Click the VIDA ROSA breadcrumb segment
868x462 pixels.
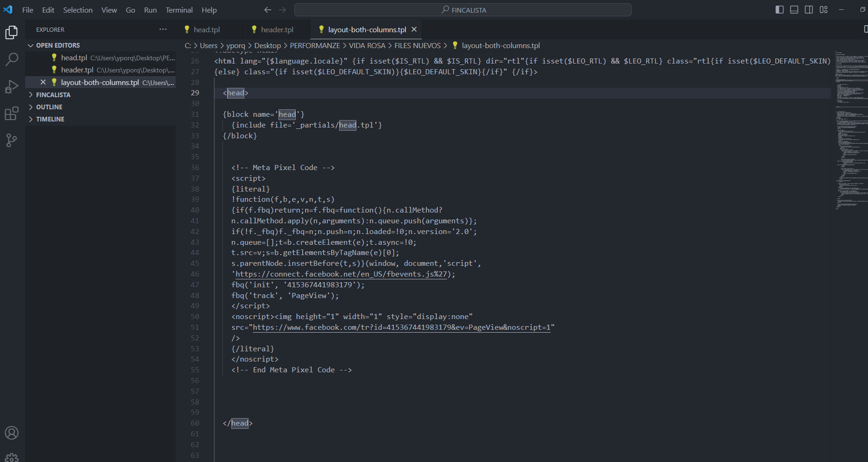point(367,45)
